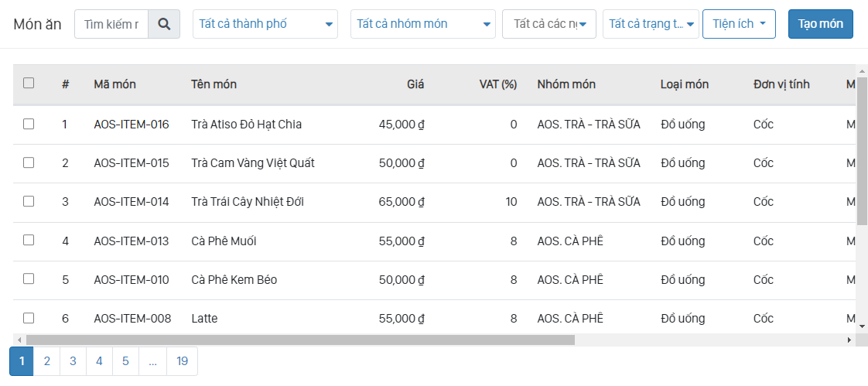This screenshot has height=386, width=868.
Task: Select checkbox for Trà Atiso Đỏ Hạt Chia
Action: pos(29,124)
